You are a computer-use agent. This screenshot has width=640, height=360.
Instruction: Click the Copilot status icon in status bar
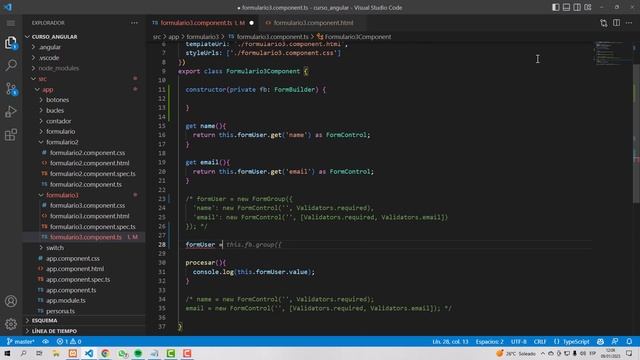[x=600, y=342]
